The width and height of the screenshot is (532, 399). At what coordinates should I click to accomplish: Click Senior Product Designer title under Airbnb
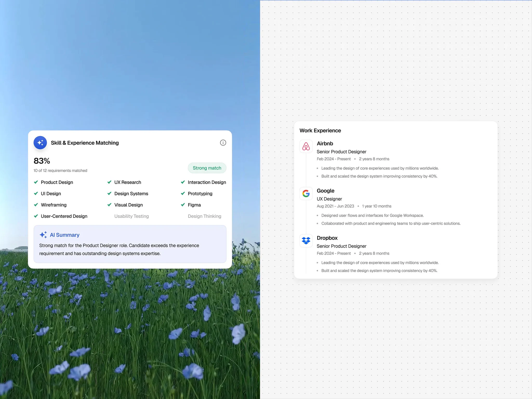point(341,152)
